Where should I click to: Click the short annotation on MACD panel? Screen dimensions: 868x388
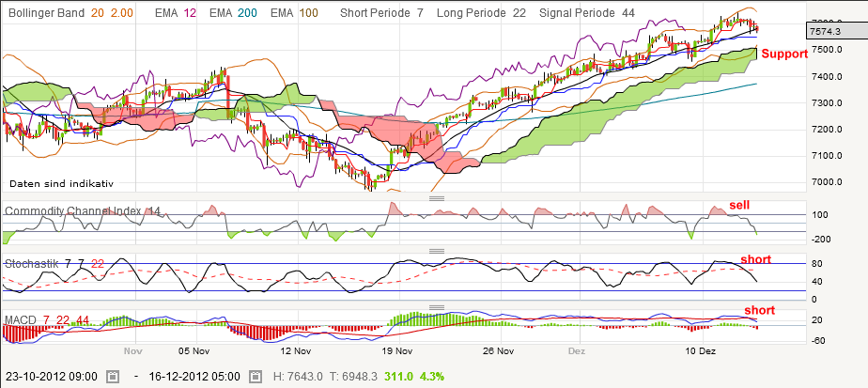(759, 310)
